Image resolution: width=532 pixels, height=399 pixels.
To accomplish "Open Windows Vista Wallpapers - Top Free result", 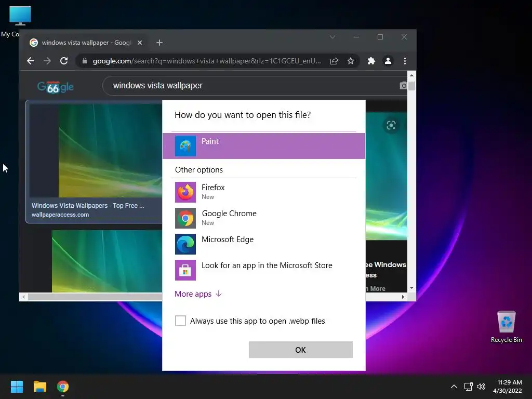I will tap(88, 206).
